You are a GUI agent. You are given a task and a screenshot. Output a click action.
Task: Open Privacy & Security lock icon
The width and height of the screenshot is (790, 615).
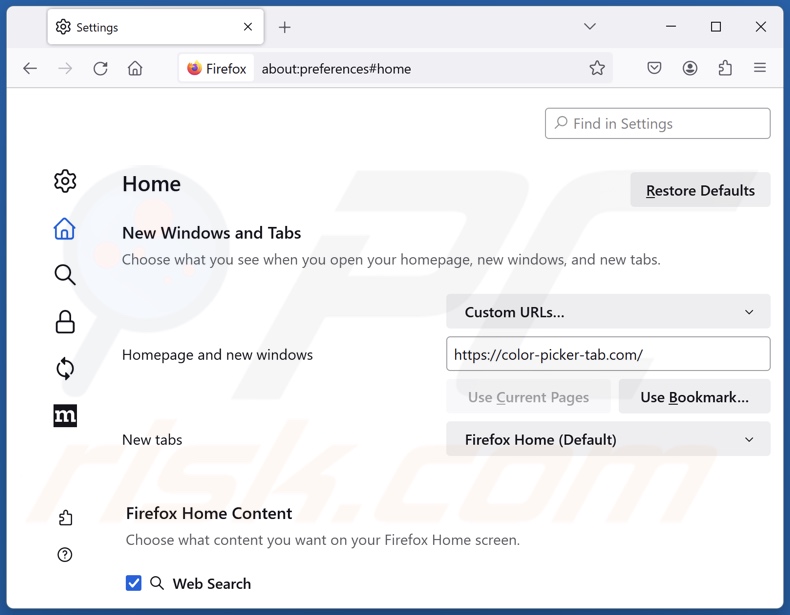[65, 322]
